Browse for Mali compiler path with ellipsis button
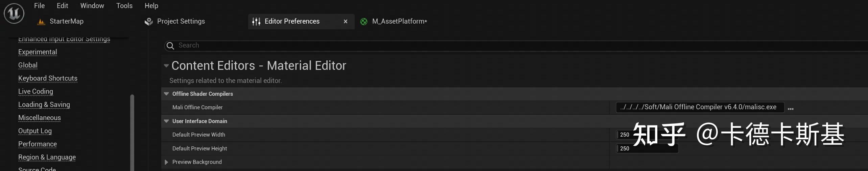868x171 pixels. coord(791,109)
